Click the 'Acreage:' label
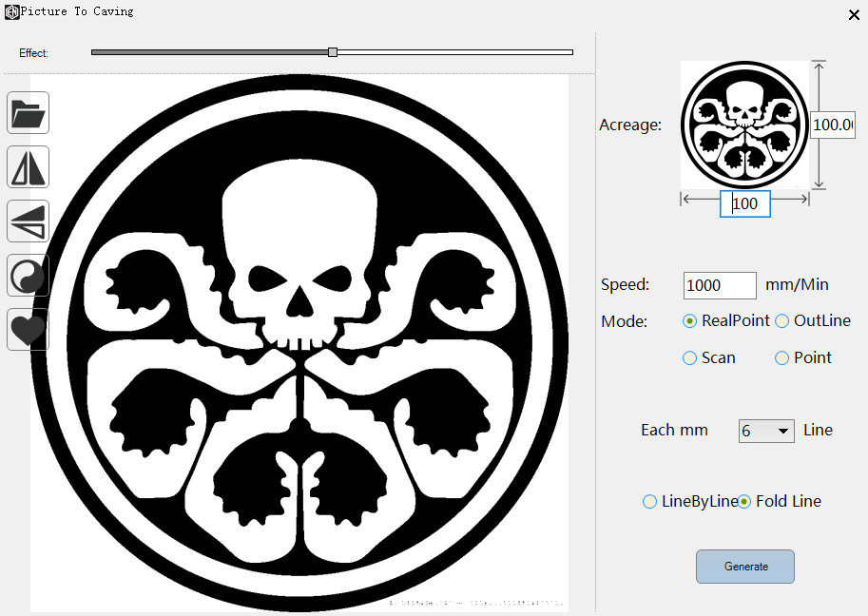 click(x=630, y=125)
